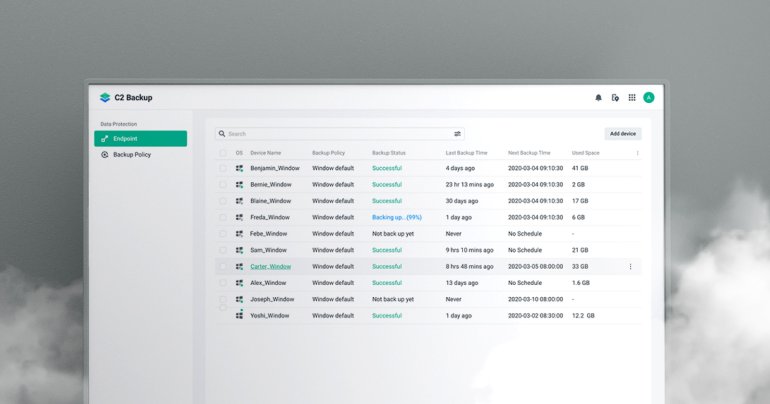Open the notifications bell

599,98
